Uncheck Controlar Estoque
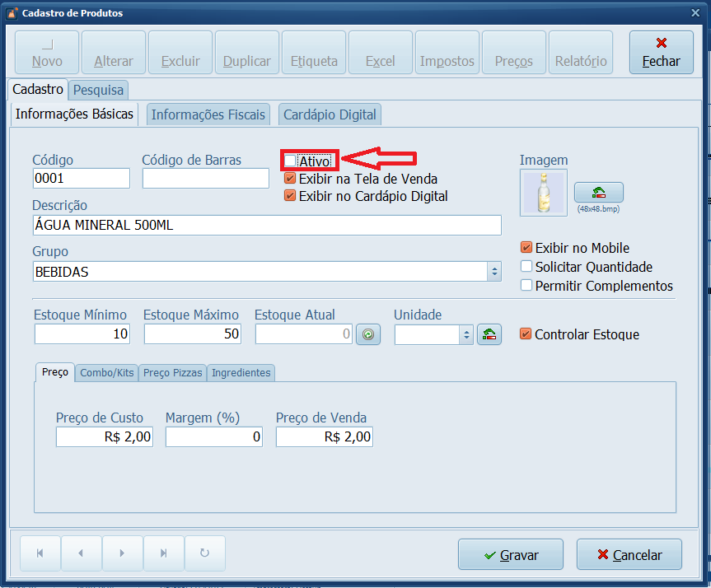Viewport: 711px width, 588px height. point(526,334)
